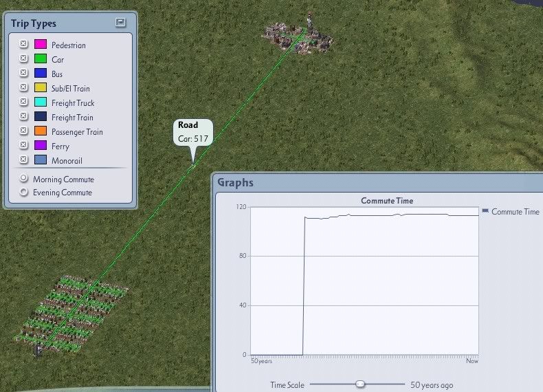
Task: Select the Morning Commute radio button
Action: pyautogui.click(x=23, y=178)
